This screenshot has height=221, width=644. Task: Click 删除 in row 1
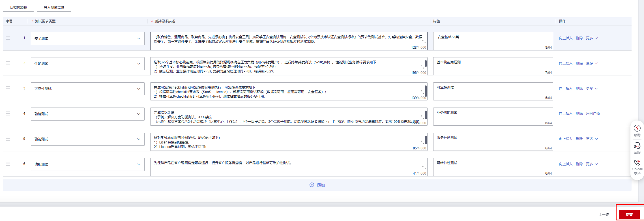click(579, 38)
